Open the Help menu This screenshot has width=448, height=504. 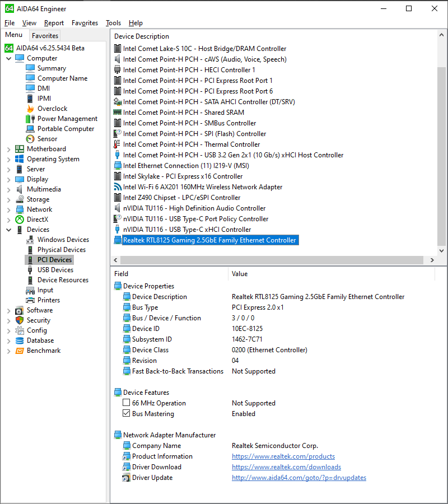tap(136, 23)
